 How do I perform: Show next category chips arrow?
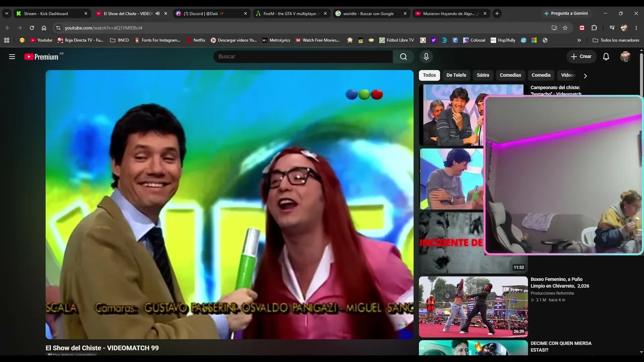tap(585, 75)
